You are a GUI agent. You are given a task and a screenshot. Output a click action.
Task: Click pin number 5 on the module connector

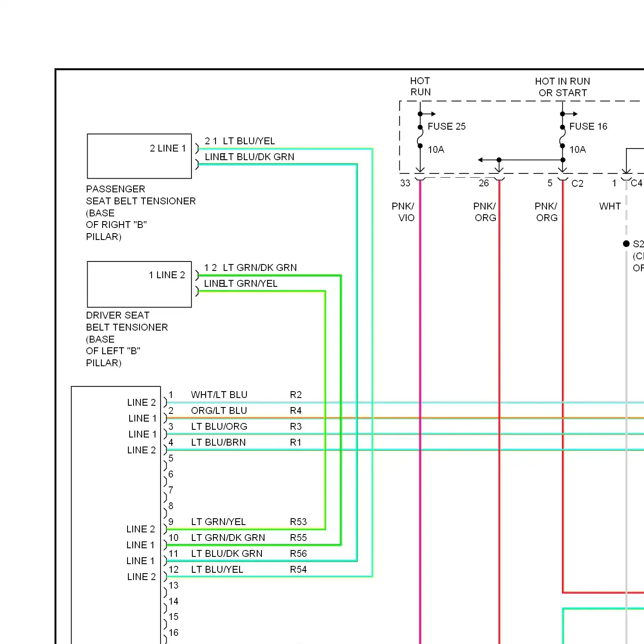(x=171, y=458)
